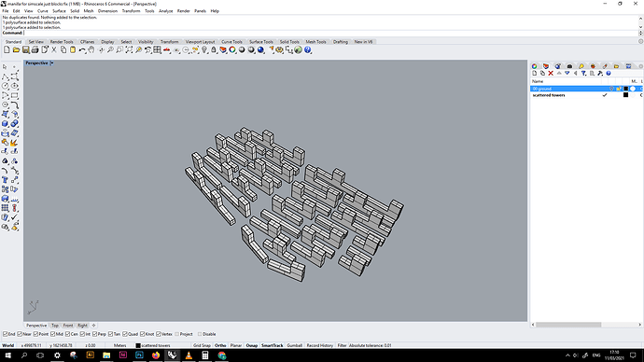
Task: Toggle the Near osnap checkbox
Action: pyautogui.click(x=21, y=334)
